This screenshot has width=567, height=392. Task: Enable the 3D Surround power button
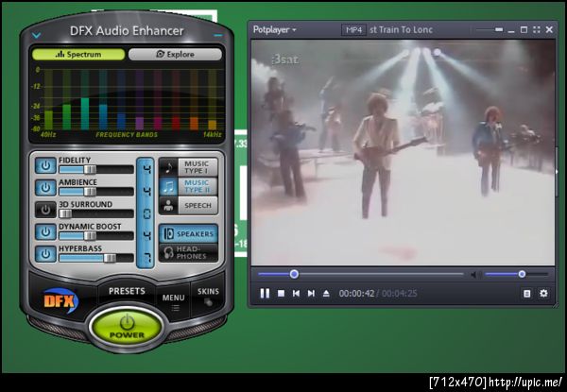click(45, 210)
